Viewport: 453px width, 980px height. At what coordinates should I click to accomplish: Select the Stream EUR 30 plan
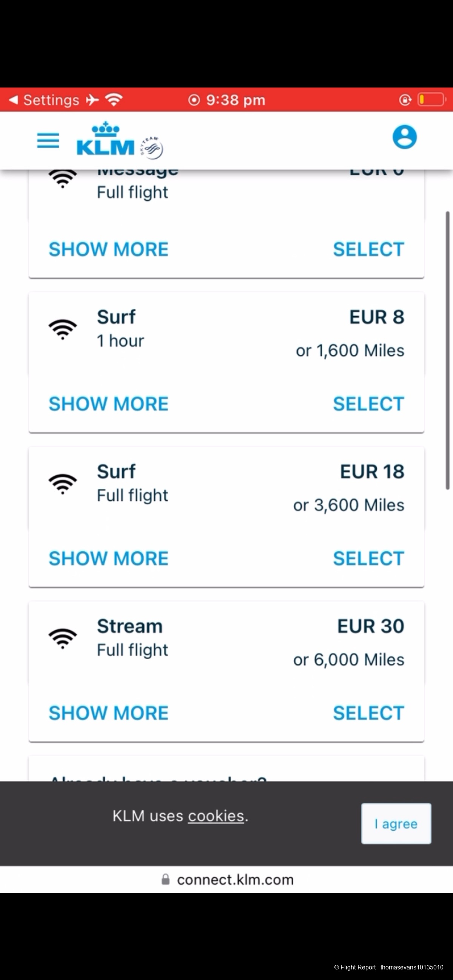point(368,712)
